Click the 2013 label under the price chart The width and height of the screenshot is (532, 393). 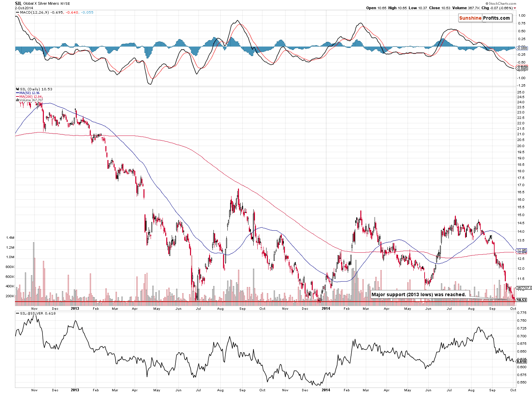click(x=75, y=308)
